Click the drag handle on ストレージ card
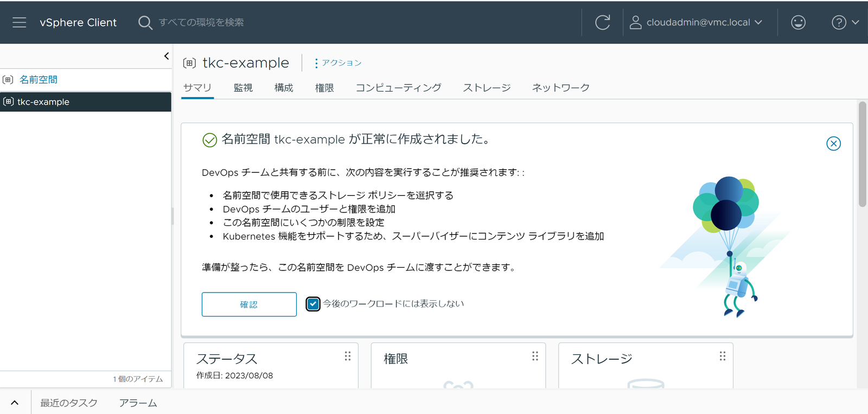 pyautogui.click(x=723, y=356)
